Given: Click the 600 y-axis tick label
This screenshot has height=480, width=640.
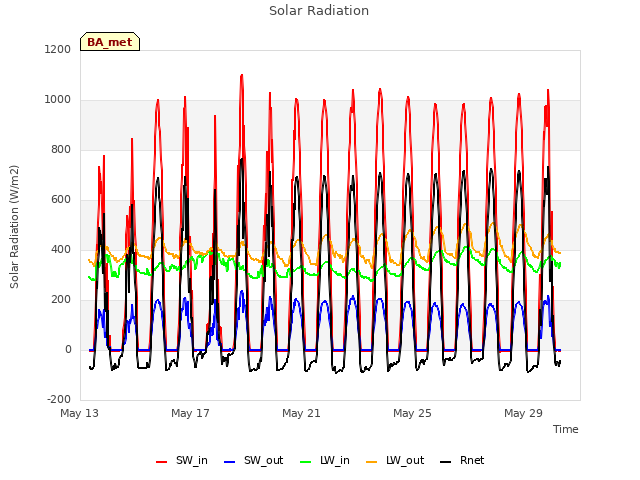Looking at the screenshot, I should (61, 200).
